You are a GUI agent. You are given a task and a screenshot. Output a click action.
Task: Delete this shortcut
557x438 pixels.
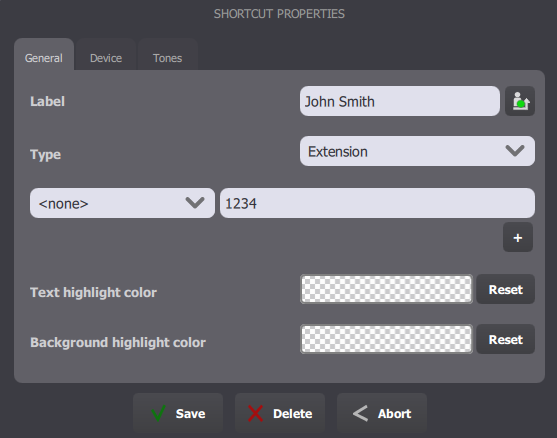(280, 413)
